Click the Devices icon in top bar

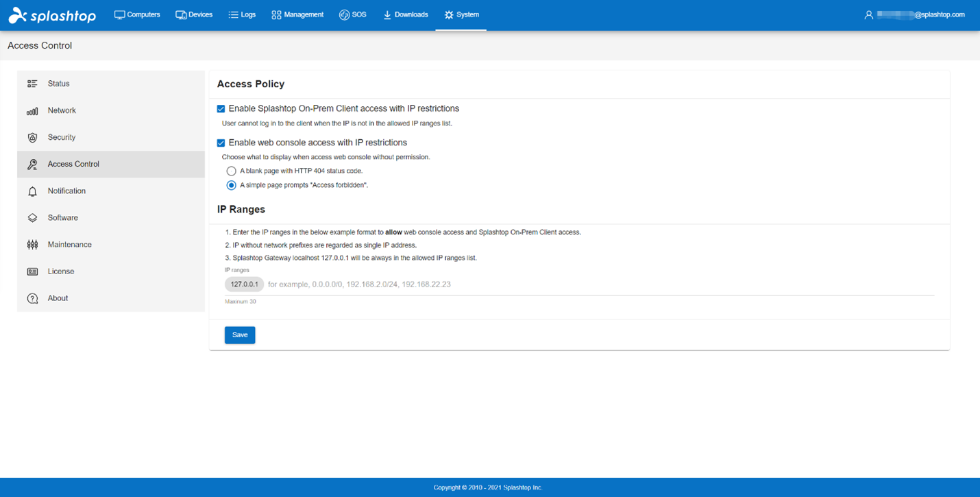click(x=181, y=14)
